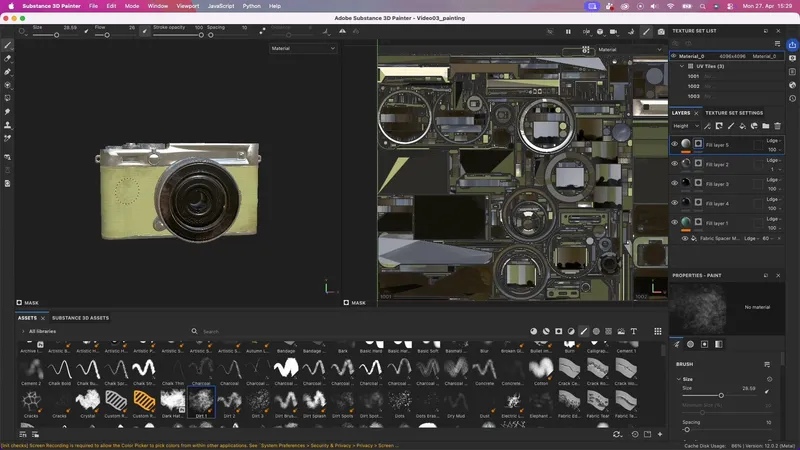Hide Fill layer 5 visibility eye
This screenshot has height=450, width=800.
click(x=675, y=145)
